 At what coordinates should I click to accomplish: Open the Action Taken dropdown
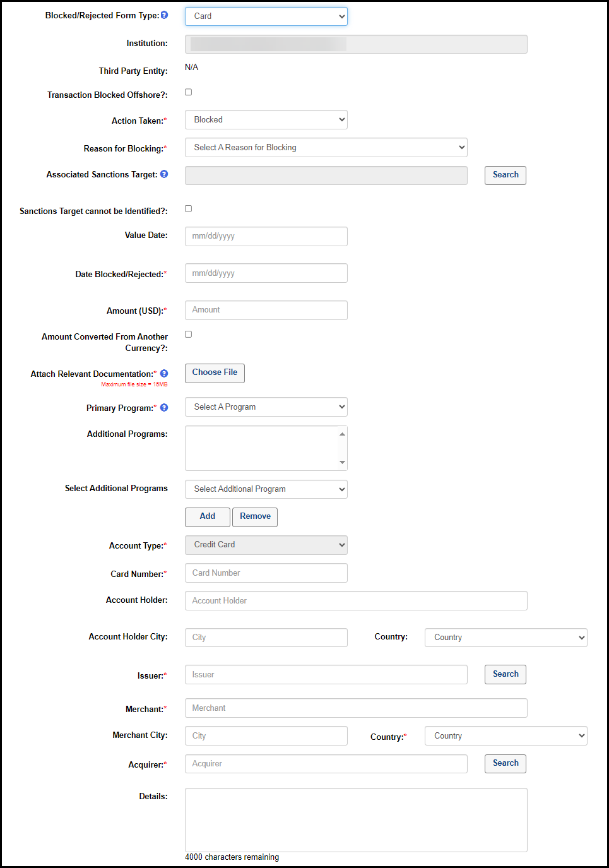[x=266, y=120]
